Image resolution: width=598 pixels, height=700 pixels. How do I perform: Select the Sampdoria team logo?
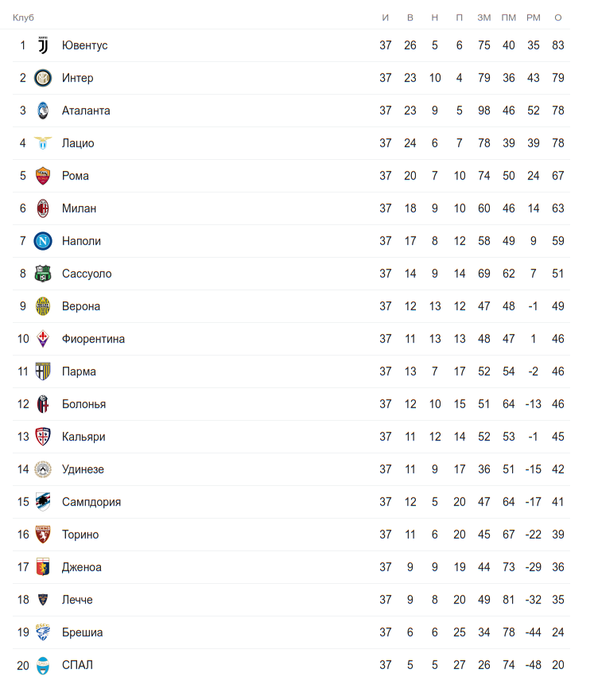(x=43, y=502)
